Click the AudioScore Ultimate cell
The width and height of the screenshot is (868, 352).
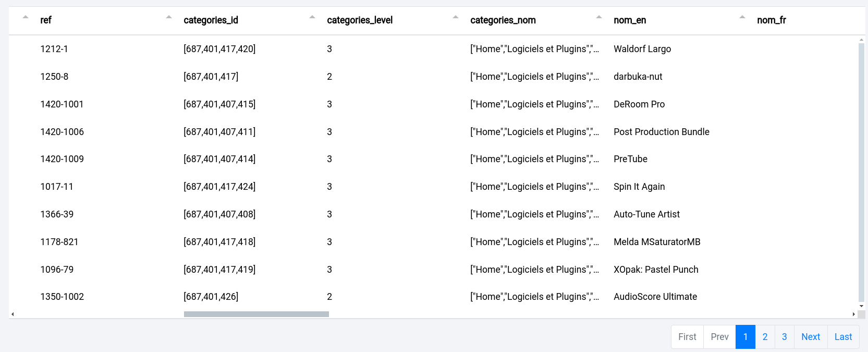click(x=655, y=297)
